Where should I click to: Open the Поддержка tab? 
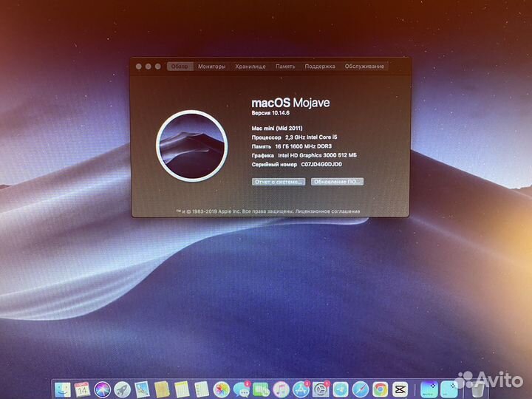tap(320, 66)
